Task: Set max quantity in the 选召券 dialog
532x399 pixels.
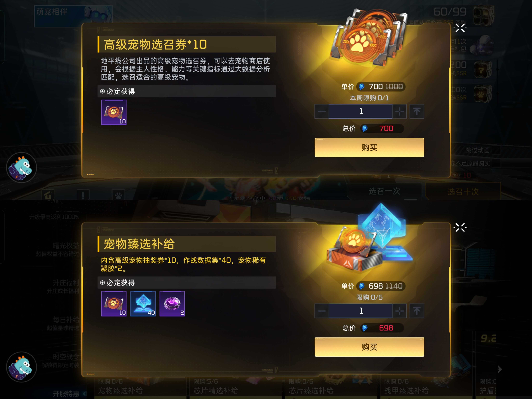Action: [417, 111]
